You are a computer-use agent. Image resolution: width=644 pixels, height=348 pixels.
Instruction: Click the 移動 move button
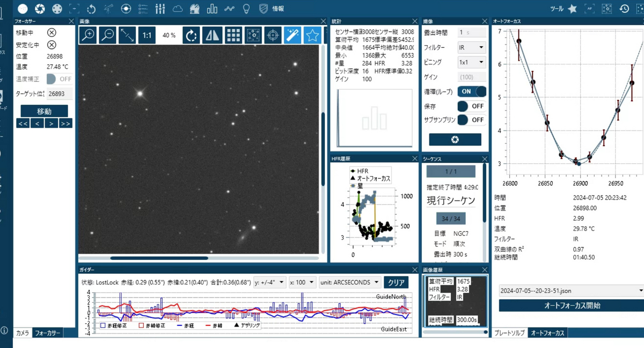click(x=45, y=111)
